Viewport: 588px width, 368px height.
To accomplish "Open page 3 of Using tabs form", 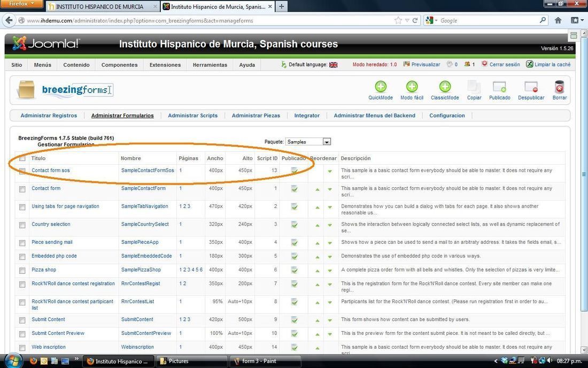I will (x=189, y=206).
